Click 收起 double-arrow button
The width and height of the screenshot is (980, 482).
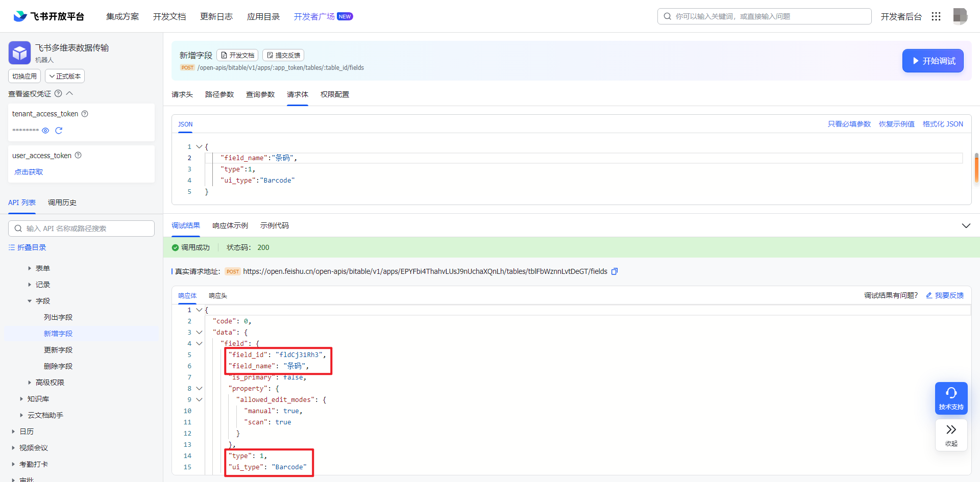pos(951,435)
